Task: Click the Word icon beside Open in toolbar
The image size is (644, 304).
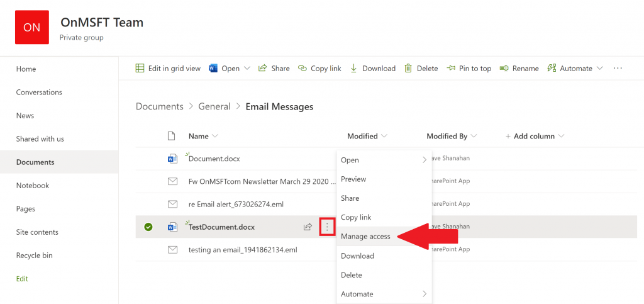Action: coord(213,68)
